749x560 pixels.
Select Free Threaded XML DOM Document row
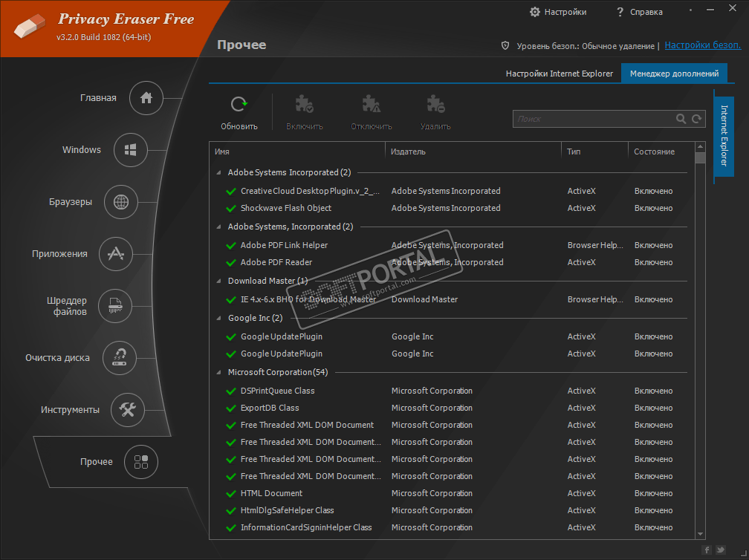pos(453,426)
